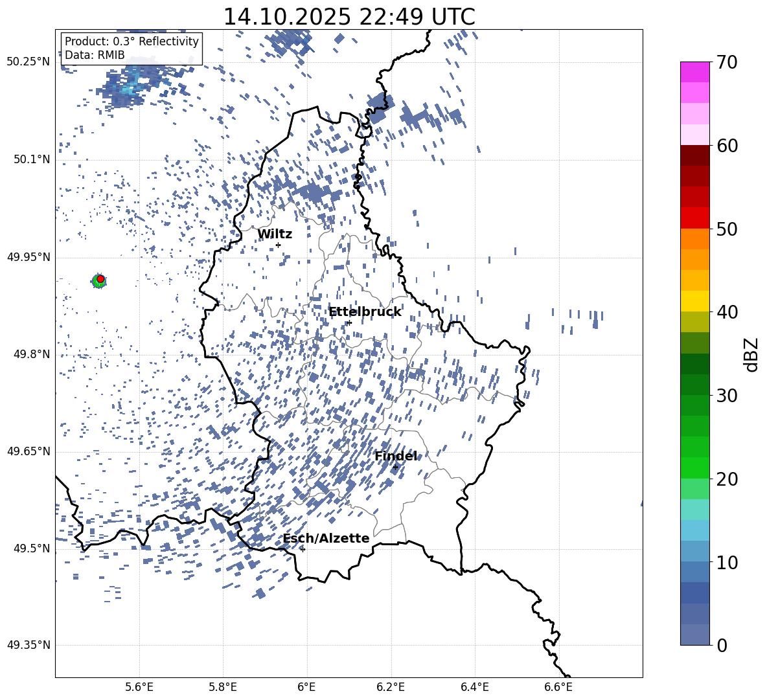Click the 49.95°N latitude label

point(29,257)
